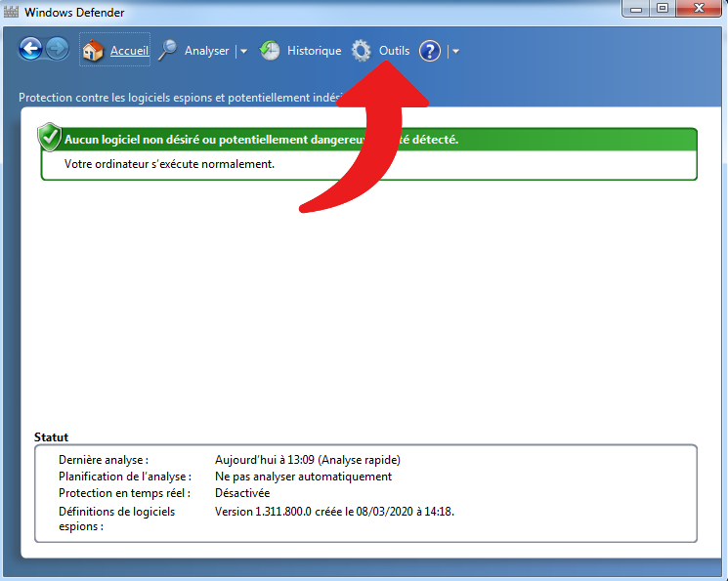
Task: Minimize the Windows Defender window
Action: (x=636, y=9)
